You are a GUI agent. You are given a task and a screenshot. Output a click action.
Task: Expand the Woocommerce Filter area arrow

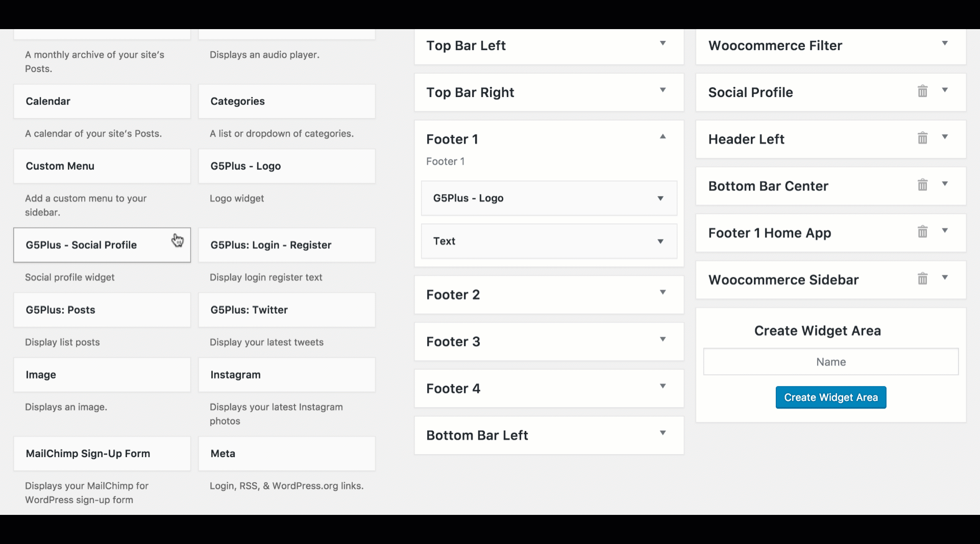[x=945, y=43]
